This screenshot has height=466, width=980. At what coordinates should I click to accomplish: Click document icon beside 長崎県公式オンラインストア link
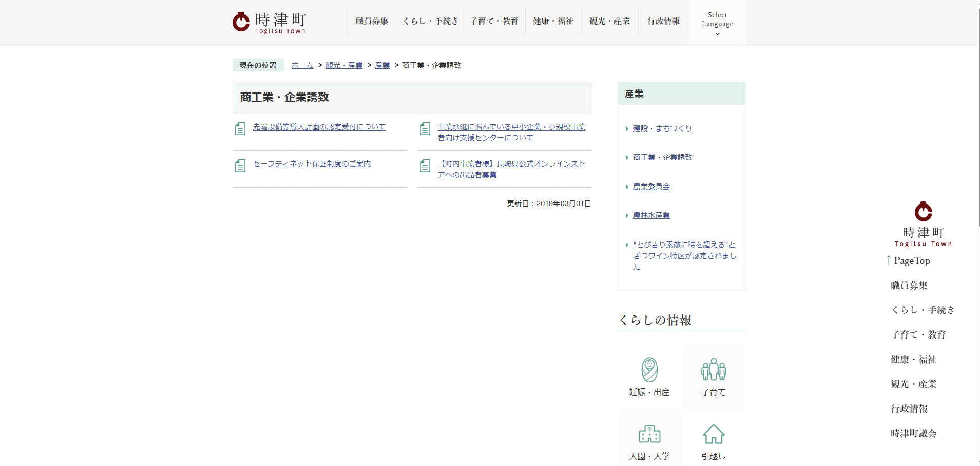tap(425, 166)
